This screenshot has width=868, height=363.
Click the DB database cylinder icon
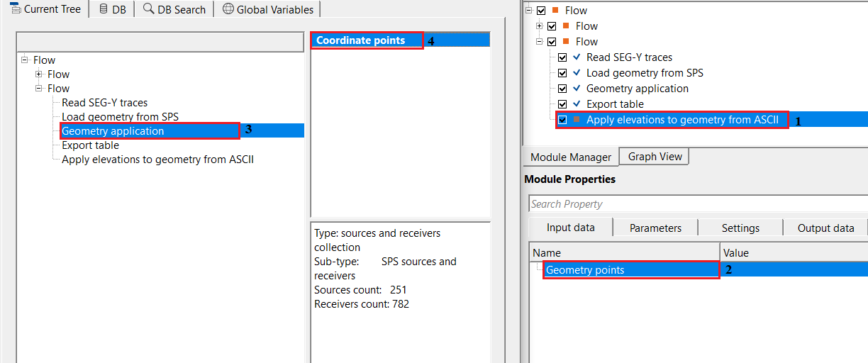104,9
